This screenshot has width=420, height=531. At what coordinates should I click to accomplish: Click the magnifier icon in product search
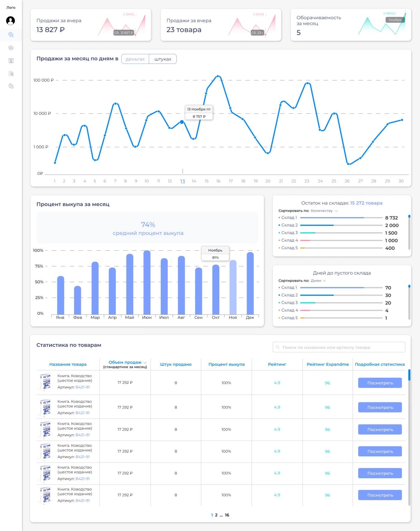point(278,347)
